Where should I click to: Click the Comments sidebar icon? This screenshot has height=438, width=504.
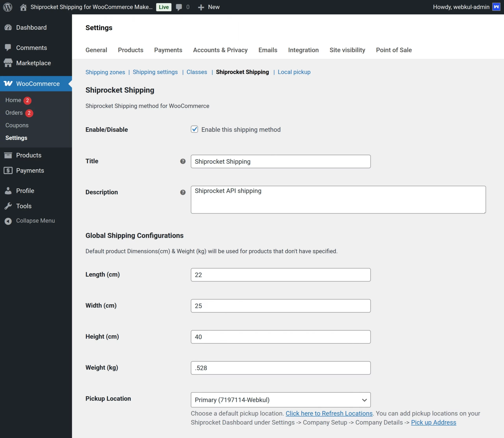tap(8, 48)
